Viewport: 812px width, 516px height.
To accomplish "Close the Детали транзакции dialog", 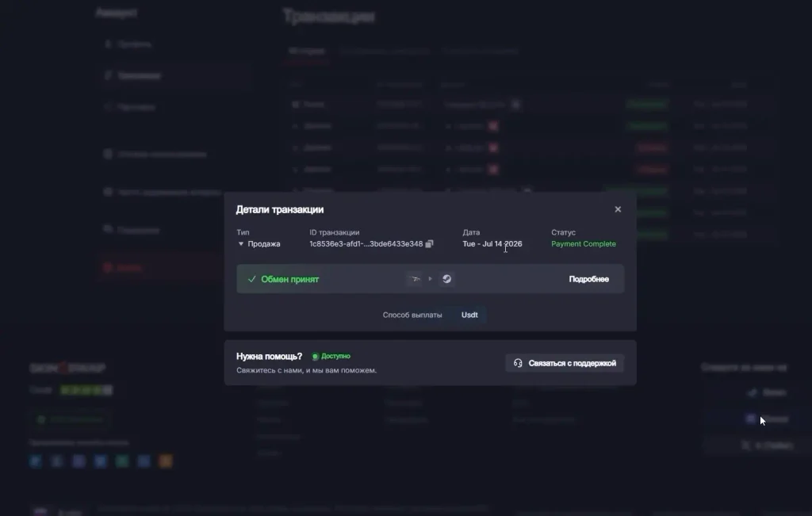I will [618, 209].
